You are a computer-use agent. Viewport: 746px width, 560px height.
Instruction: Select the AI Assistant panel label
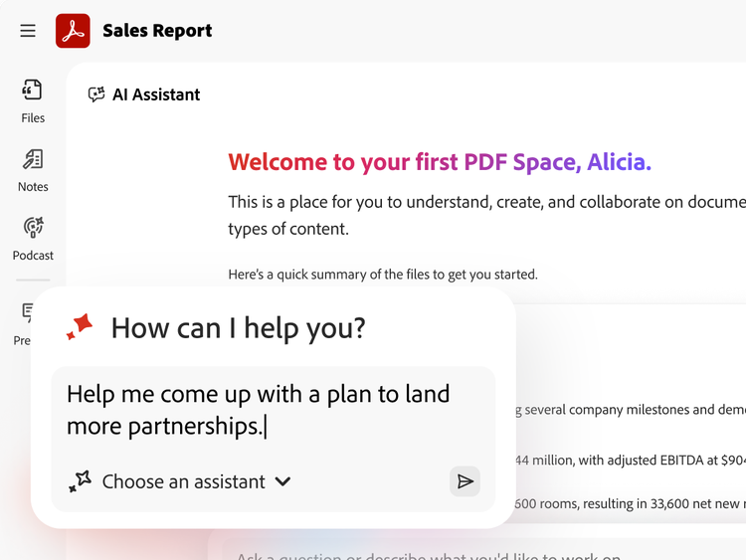coord(156,94)
